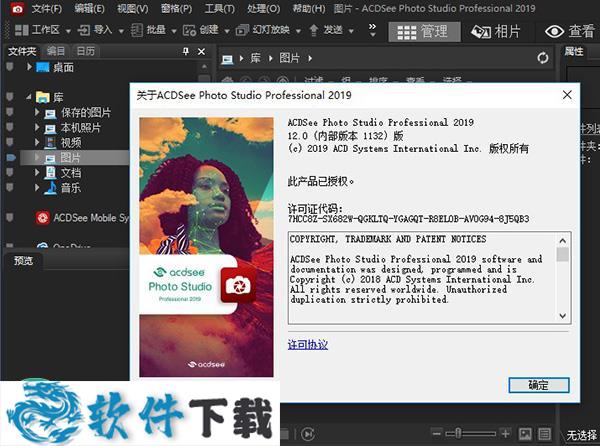Viewport: 600px width, 446px height.
Task: Close the folders pane
Action: coord(201,51)
